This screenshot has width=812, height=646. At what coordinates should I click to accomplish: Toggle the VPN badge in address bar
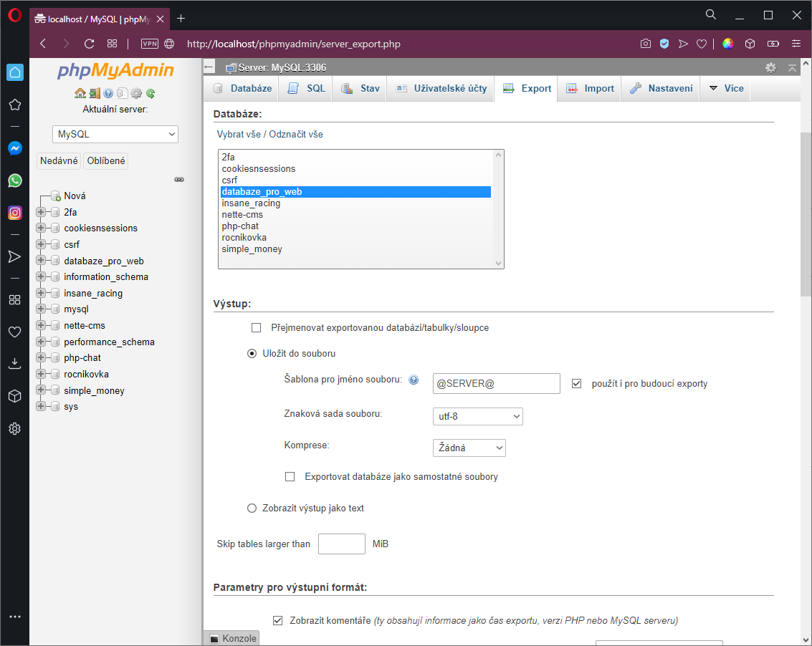click(150, 44)
